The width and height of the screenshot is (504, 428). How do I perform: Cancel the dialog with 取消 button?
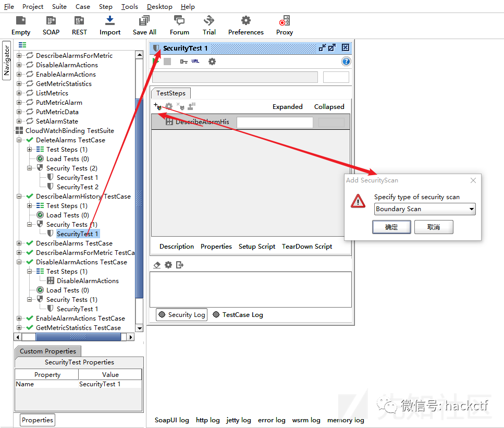pos(434,227)
